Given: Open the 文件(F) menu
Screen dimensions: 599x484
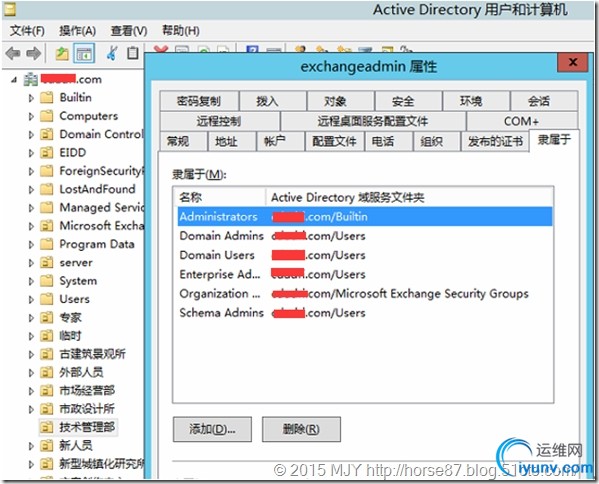Looking at the screenshot, I should (27, 31).
